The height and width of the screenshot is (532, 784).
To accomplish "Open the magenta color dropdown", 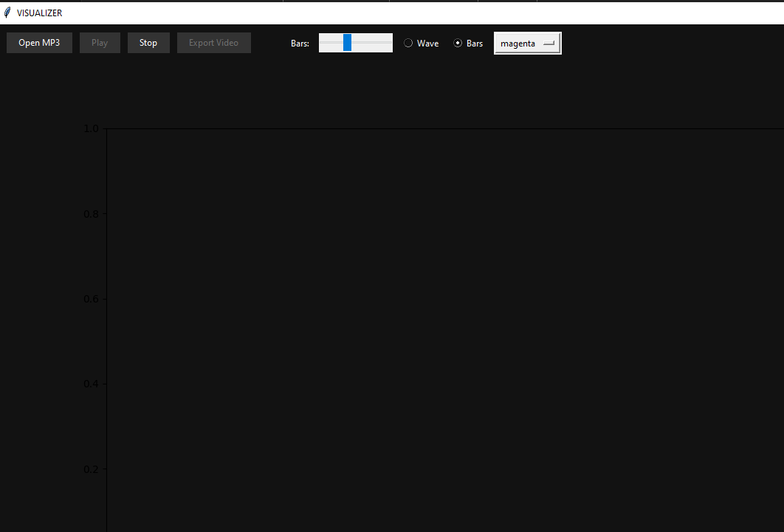I will pyautogui.click(x=527, y=43).
